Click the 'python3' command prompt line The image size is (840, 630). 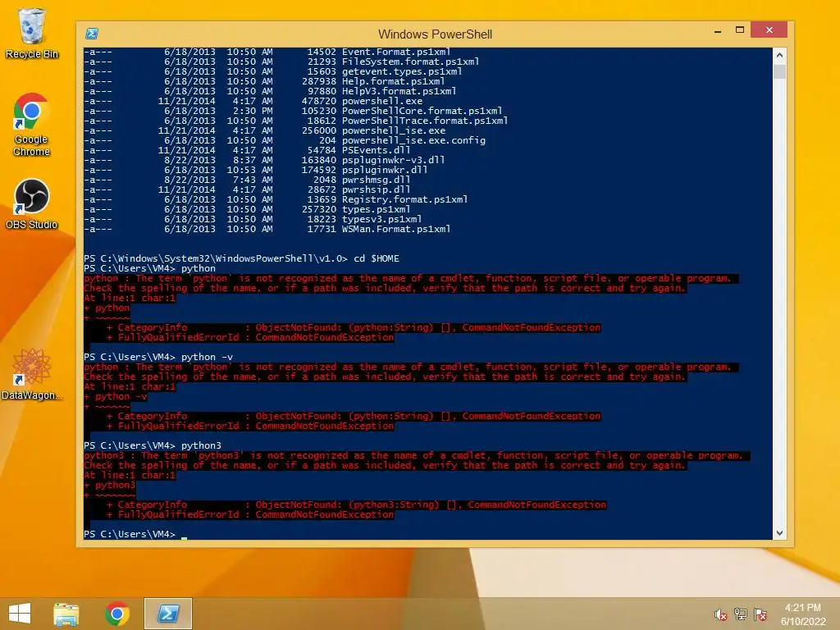point(153,445)
